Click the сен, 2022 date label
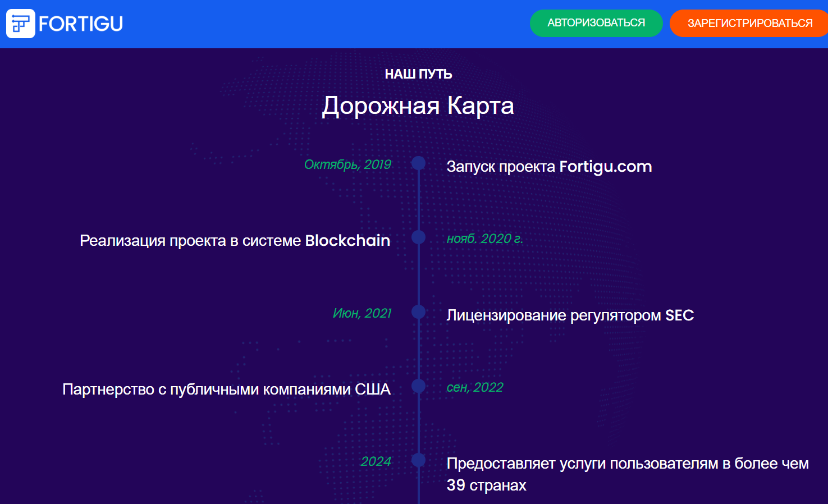This screenshot has height=504, width=828. [475, 387]
